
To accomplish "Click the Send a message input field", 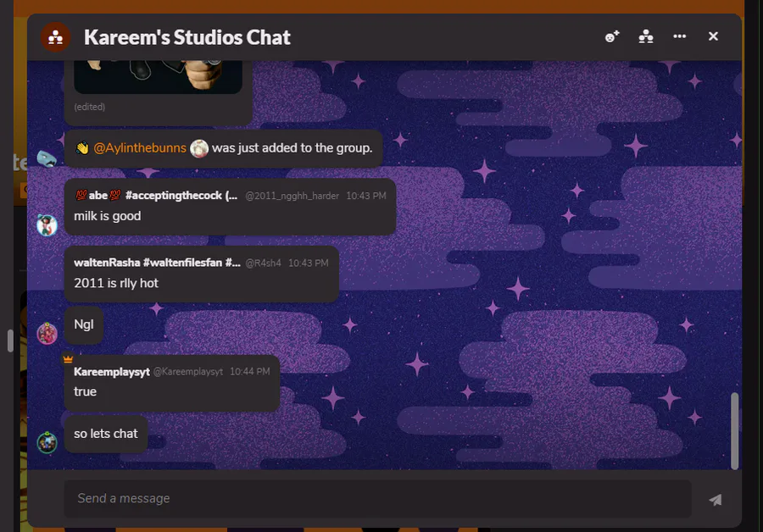I will (x=377, y=498).
